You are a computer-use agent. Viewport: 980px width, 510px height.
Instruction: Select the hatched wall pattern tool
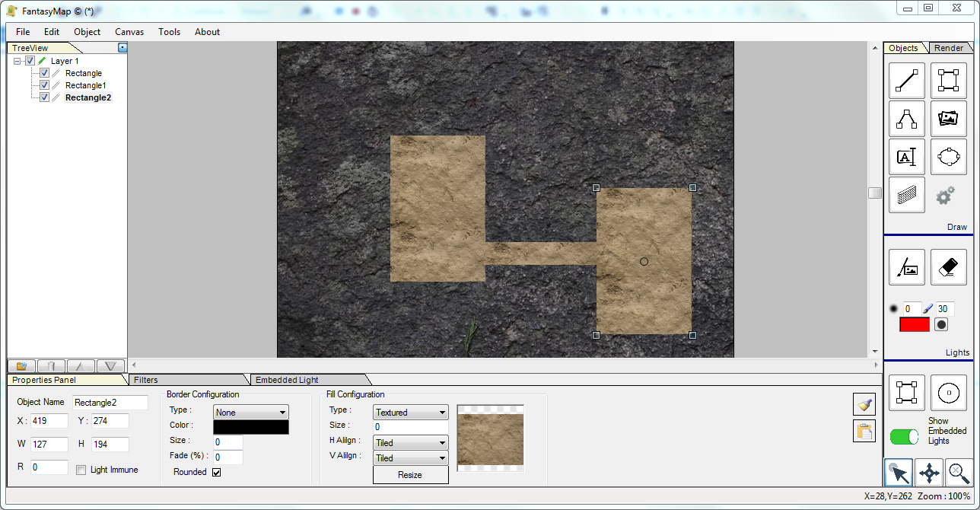[907, 195]
